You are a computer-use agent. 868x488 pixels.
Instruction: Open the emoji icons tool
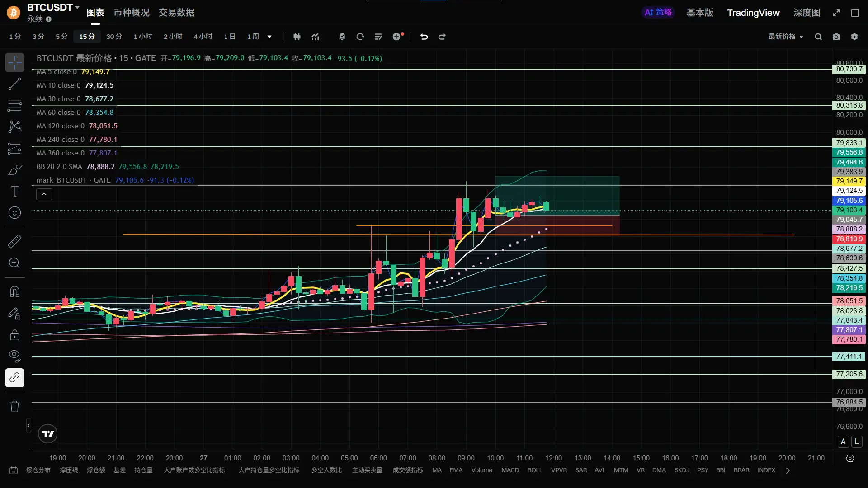click(x=14, y=213)
